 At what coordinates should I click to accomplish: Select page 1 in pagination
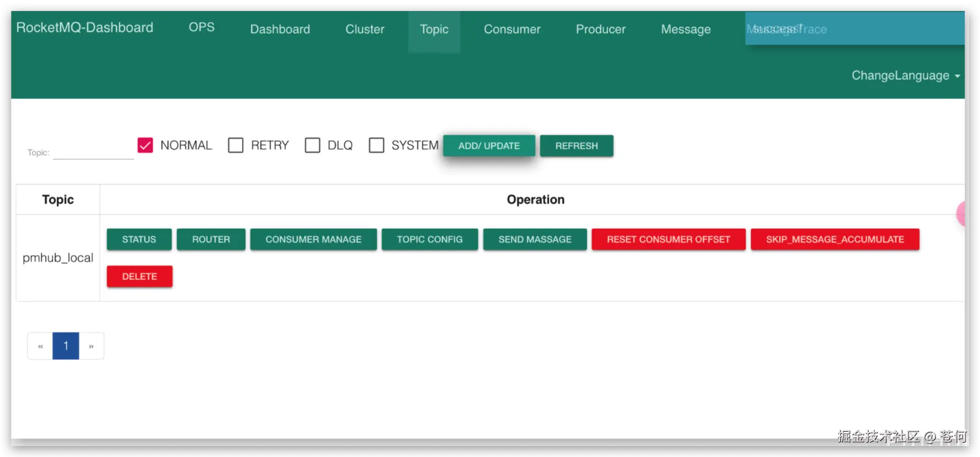coord(66,346)
